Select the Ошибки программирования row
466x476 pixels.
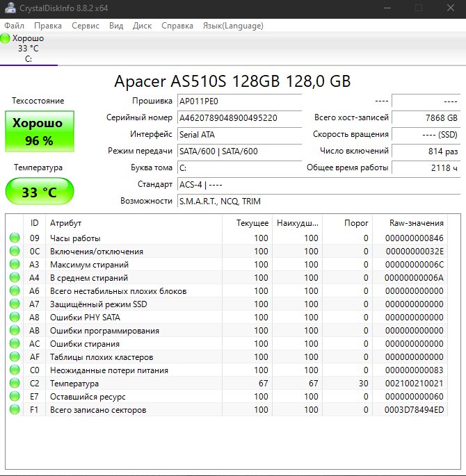click(x=227, y=331)
